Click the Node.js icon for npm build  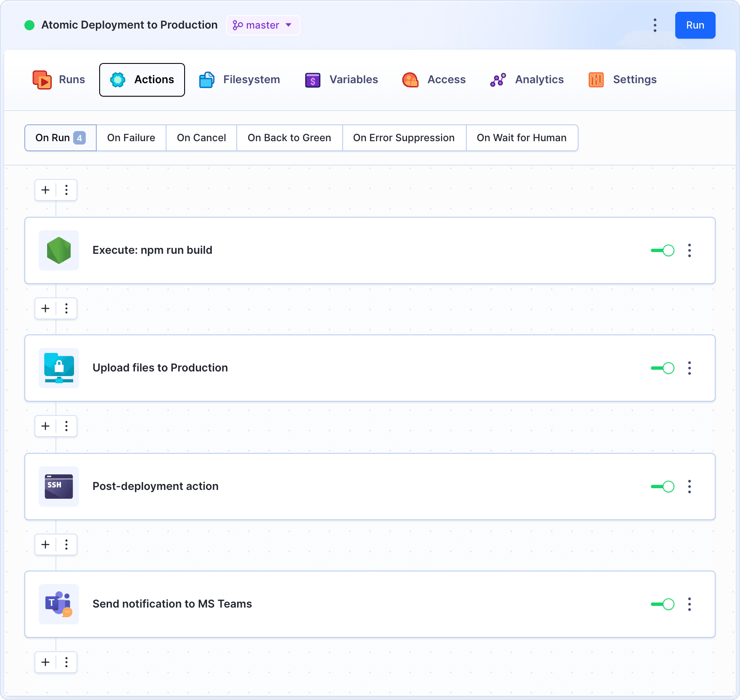pyautogui.click(x=59, y=250)
